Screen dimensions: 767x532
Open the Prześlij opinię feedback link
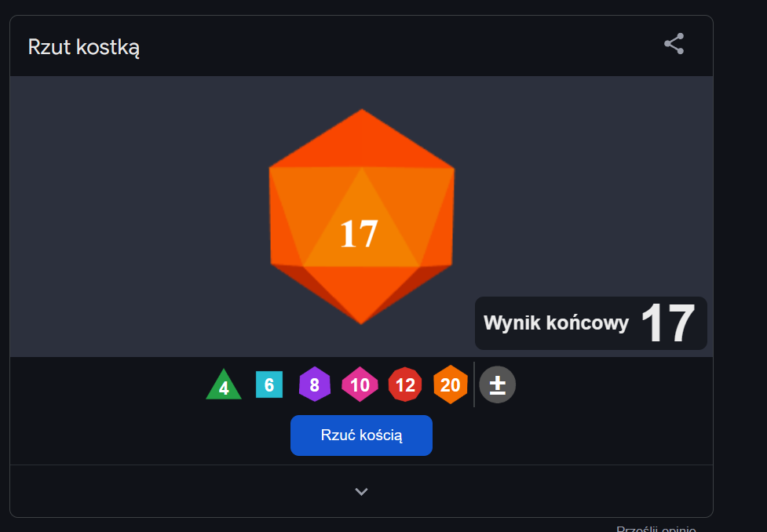pyautogui.click(x=656, y=529)
